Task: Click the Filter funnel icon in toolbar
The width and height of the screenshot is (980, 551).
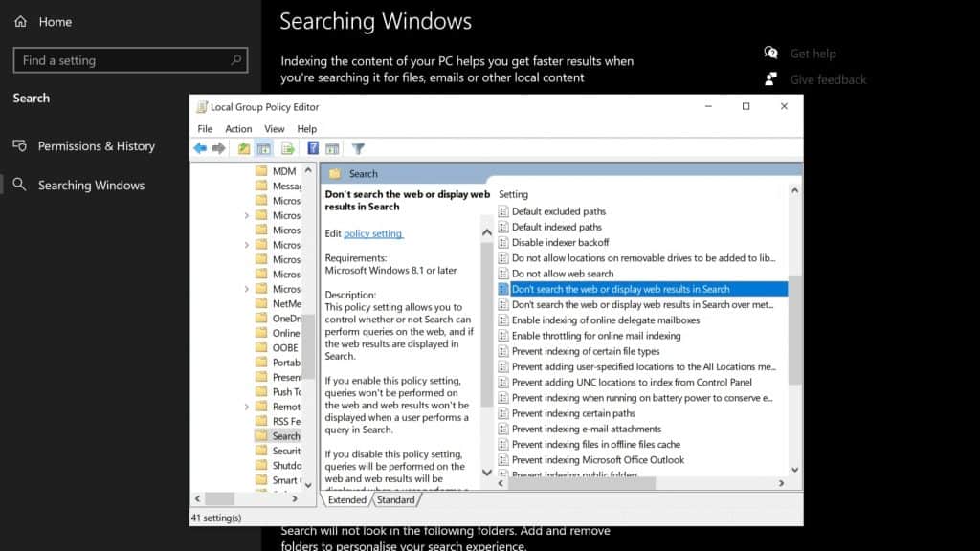Action: [358, 148]
